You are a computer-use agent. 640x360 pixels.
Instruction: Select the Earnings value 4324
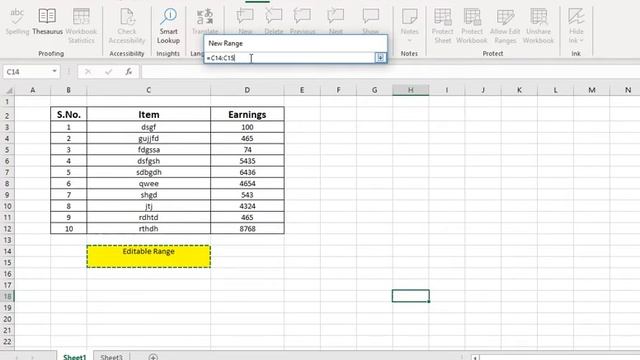click(247, 206)
